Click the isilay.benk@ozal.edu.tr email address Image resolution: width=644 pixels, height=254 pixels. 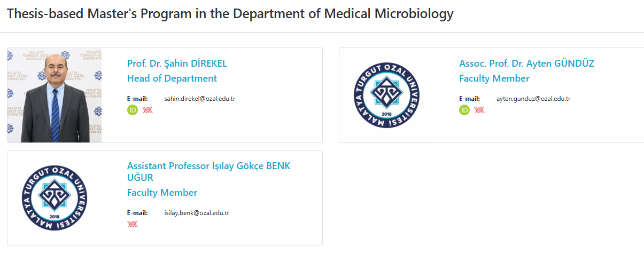[x=197, y=213]
